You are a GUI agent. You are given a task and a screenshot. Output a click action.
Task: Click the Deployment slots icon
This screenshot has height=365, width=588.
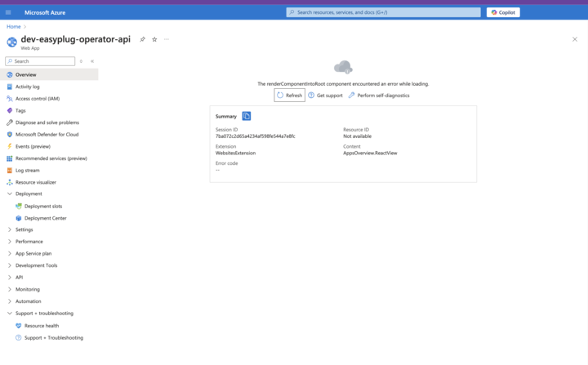(x=19, y=206)
